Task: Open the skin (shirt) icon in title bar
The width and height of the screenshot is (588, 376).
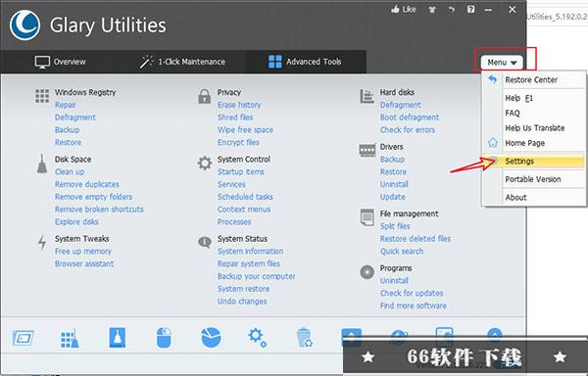Action: pos(432,10)
